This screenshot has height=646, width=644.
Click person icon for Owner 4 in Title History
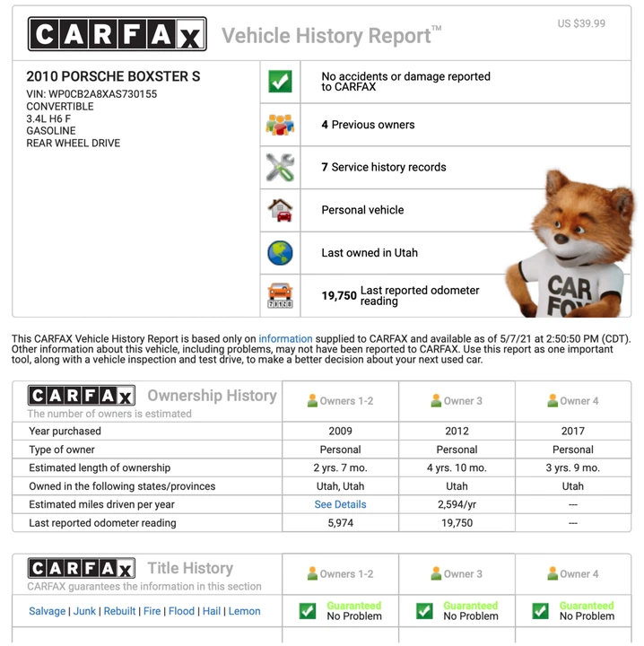553,573
